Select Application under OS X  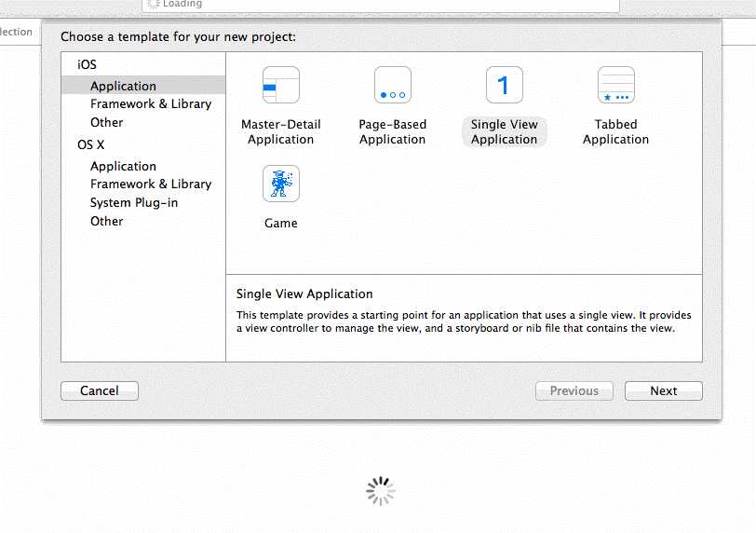123,167
